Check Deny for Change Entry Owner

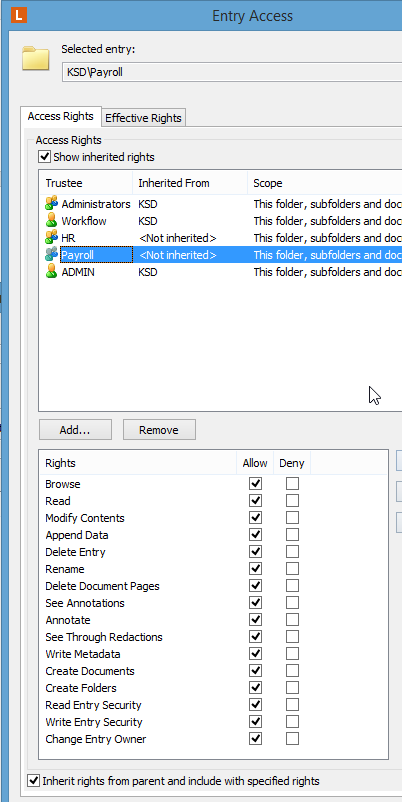tap(293, 739)
